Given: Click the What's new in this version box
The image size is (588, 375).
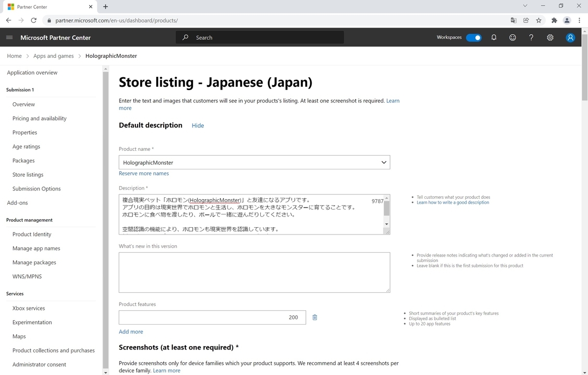Looking at the screenshot, I should pyautogui.click(x=254, y=272).
